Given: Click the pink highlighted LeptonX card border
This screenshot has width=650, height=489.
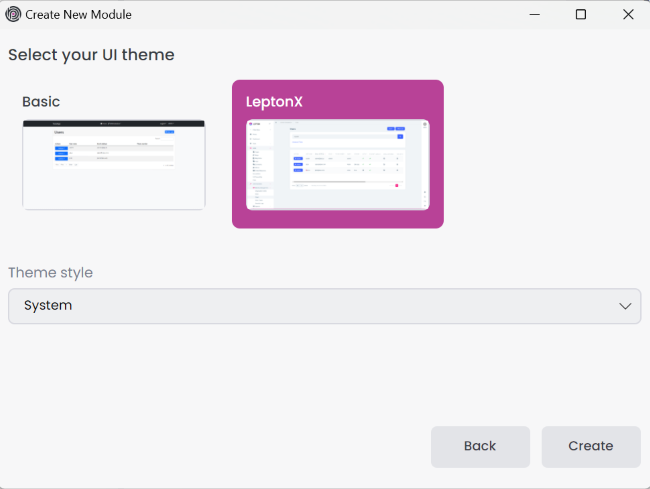Looking at the screenshot, I should tap(337, 220).
